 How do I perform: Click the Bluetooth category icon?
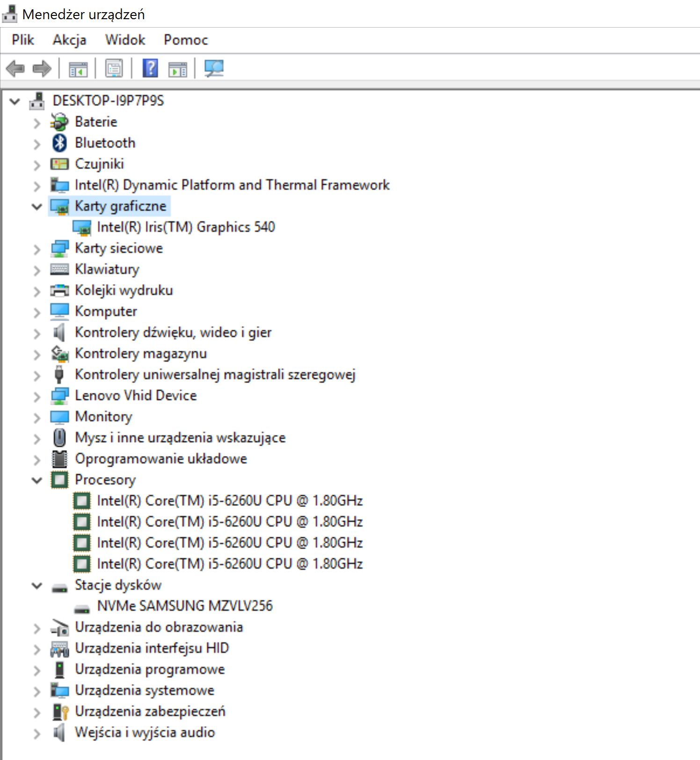point(59,143)
